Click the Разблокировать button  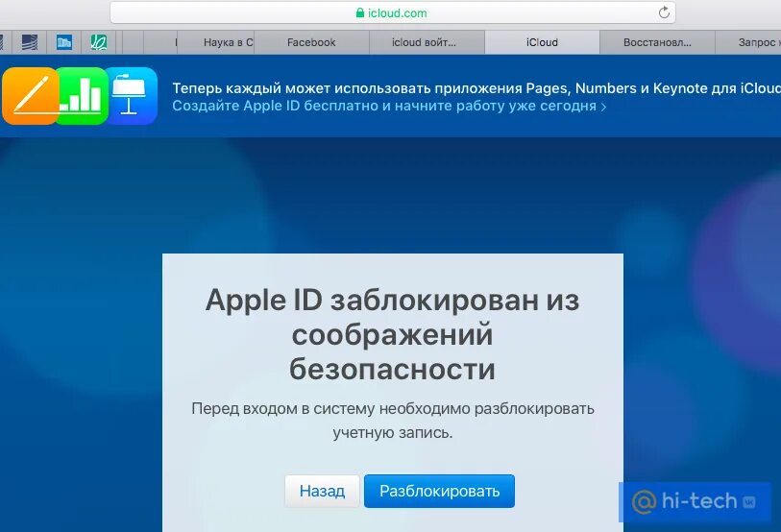pyautogui.click(x=439, y=491)
